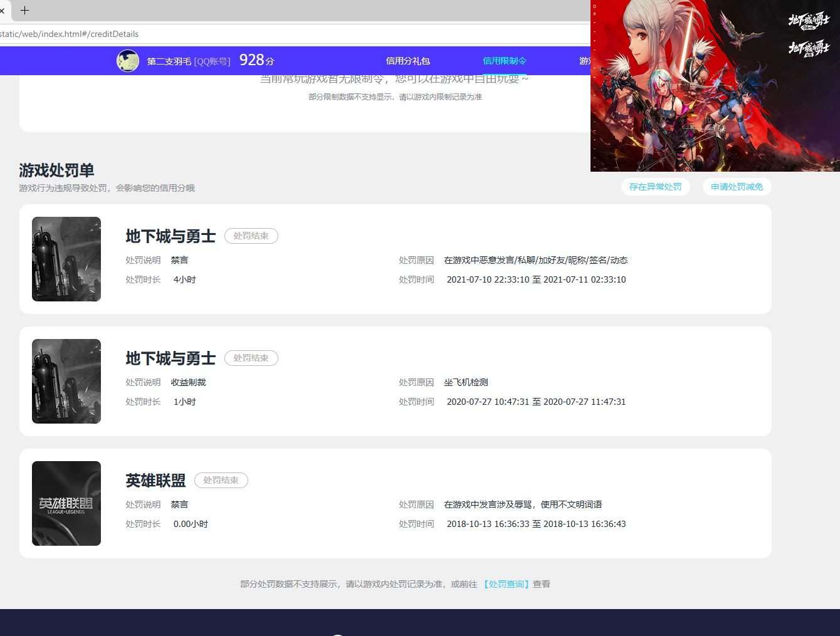
Task: Click the "存在异常处罚" button
Action: (656, 187)
